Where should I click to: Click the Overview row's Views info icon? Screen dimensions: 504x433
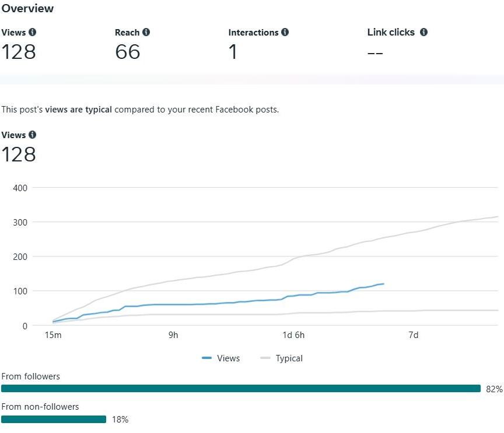[x=32, y=33]
